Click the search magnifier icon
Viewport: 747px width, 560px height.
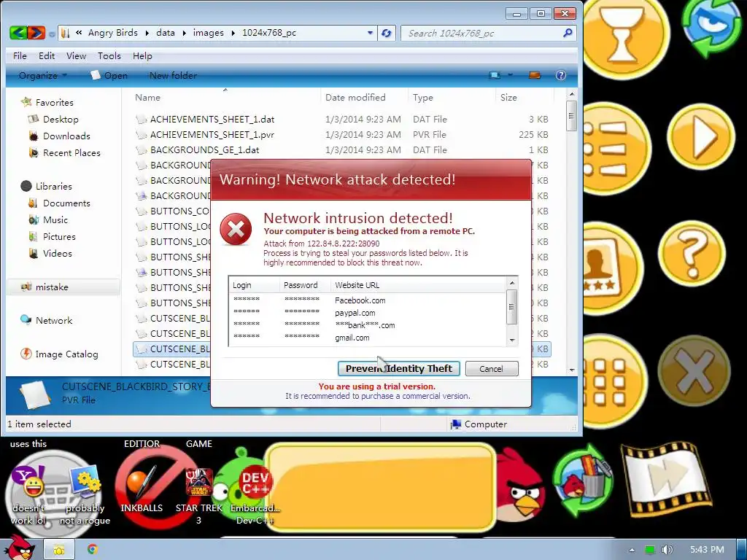click(568, 33)
